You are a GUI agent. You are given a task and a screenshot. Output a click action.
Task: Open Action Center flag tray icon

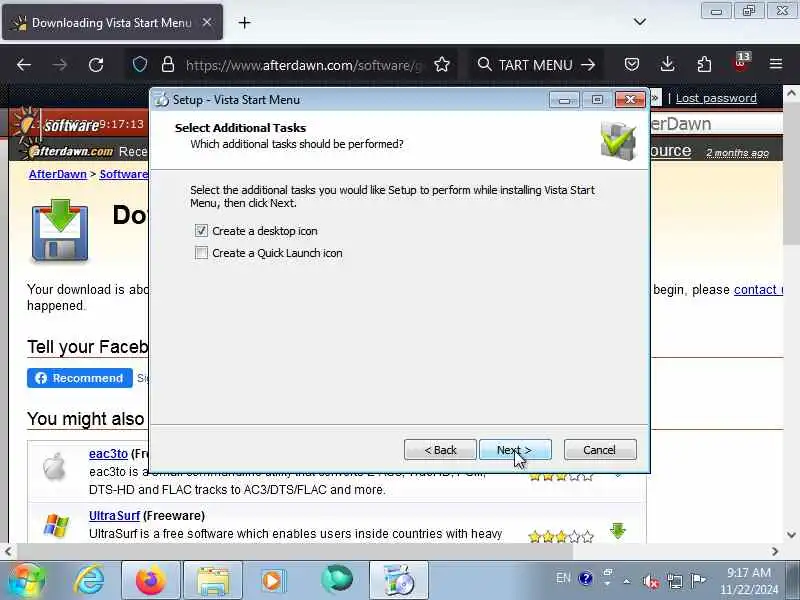click(x=698, y=580)
